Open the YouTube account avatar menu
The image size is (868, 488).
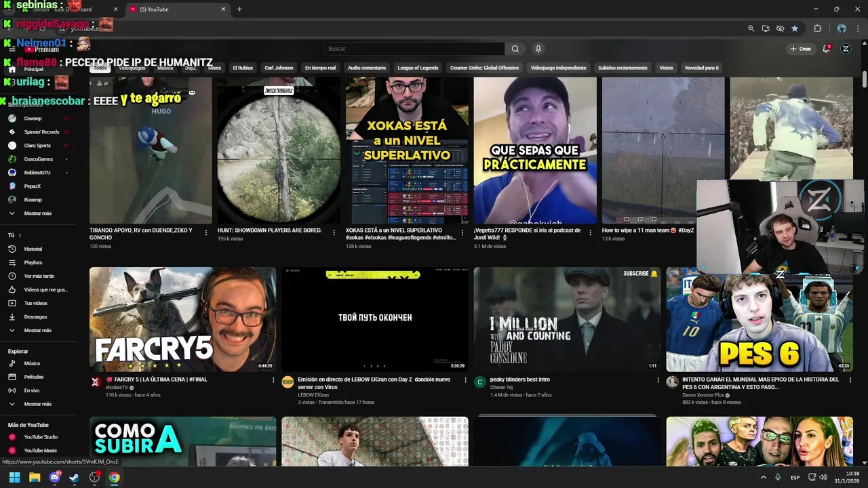click(x=846, y=49)
